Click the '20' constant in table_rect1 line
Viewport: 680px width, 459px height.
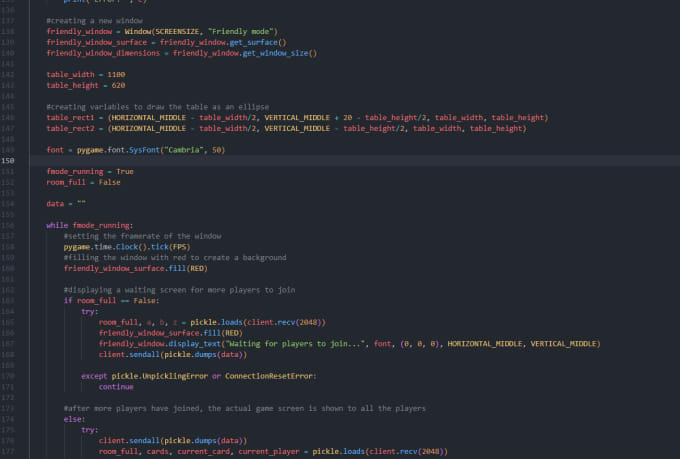coord(347,118)
